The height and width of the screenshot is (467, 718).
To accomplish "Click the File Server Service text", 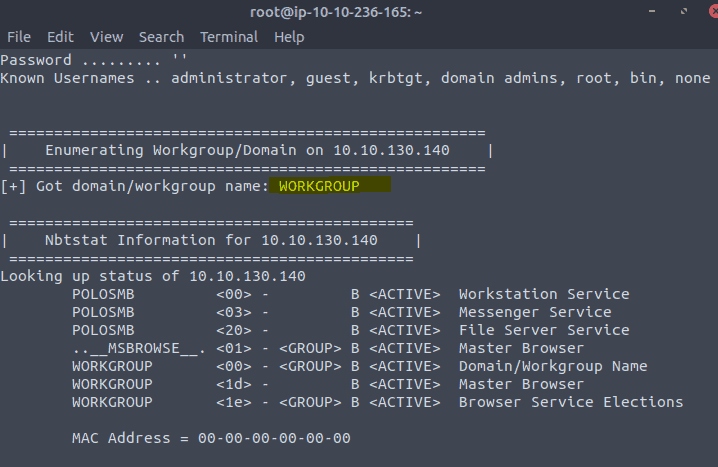I will [x=544, y=330].
